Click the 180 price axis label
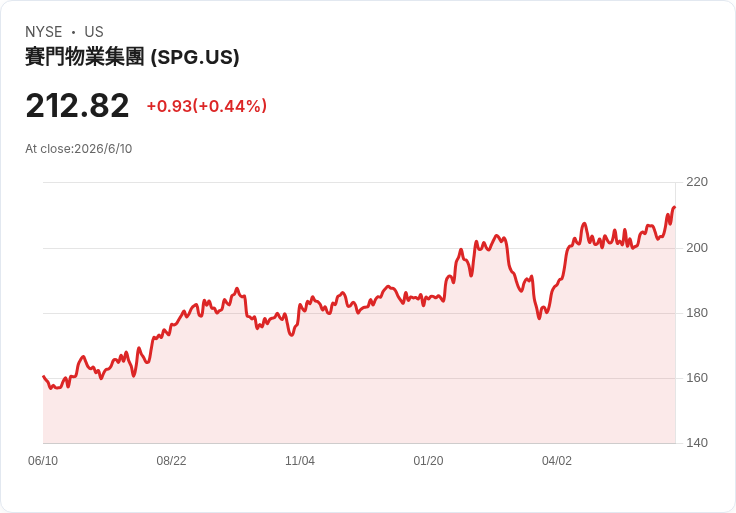 697,313
